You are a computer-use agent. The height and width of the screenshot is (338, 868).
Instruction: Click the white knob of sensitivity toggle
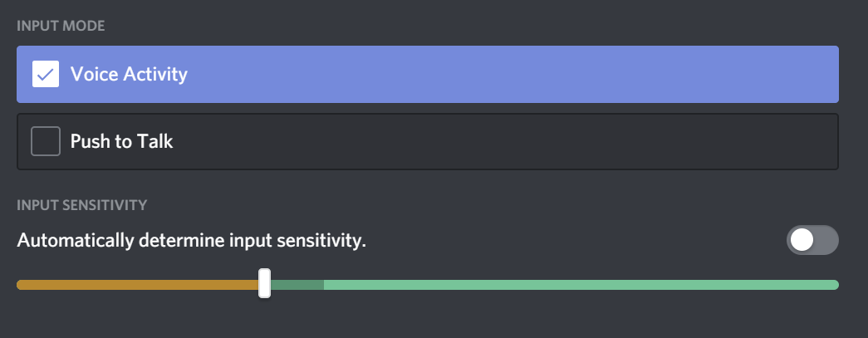[x=802, y=240]
